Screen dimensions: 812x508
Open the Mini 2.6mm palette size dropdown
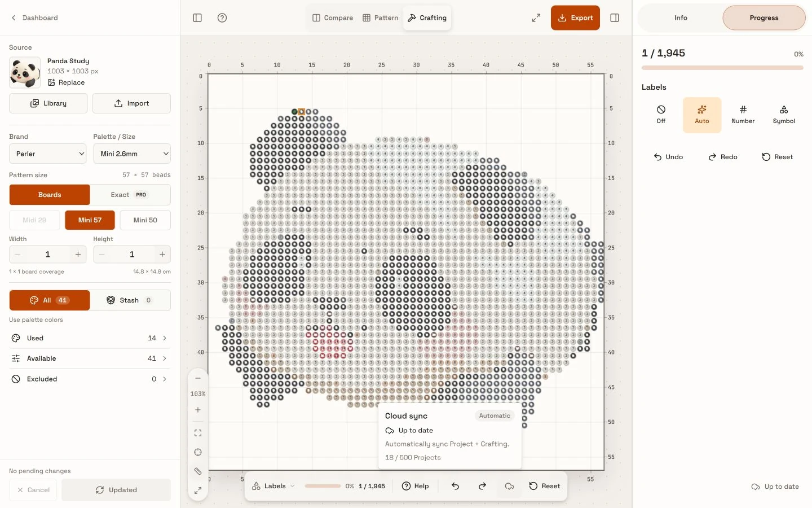(x=132, y=154)
